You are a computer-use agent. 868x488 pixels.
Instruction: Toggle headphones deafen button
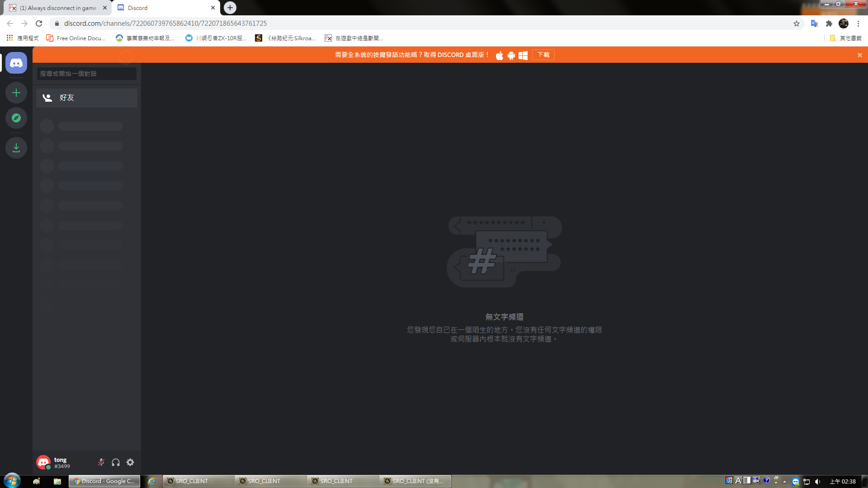tap(116, 462)
